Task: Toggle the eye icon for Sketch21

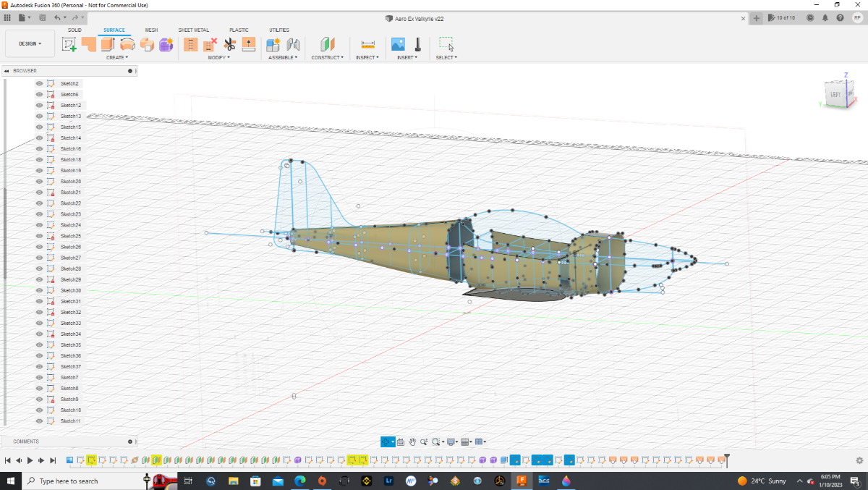Action: click(39, 193)
